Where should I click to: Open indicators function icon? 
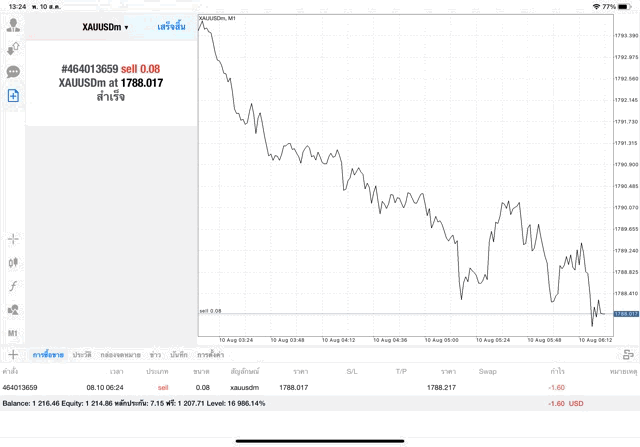pyautogui.click(x=14, y=286)
